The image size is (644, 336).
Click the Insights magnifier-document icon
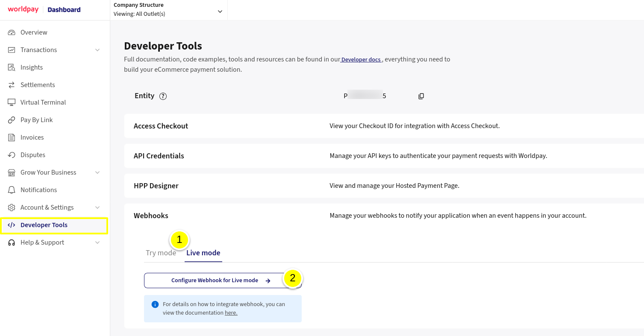tap(12, 67)
